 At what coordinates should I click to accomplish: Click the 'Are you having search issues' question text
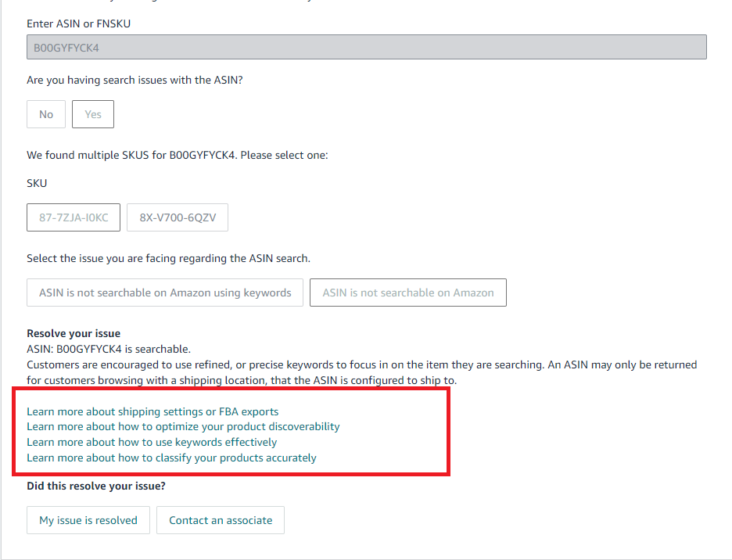point(135,80)
